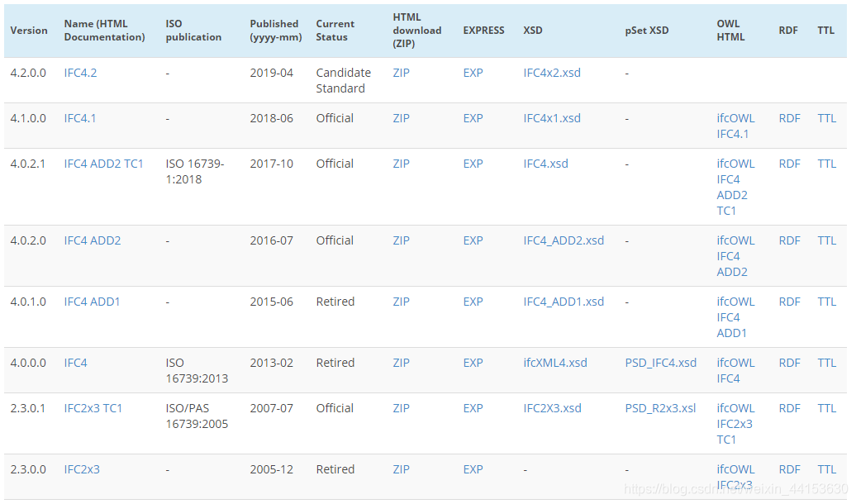The image size is (856, 504).
Task: Open the EXP file for version 4.1.0.0
Action: pos(473,118)
